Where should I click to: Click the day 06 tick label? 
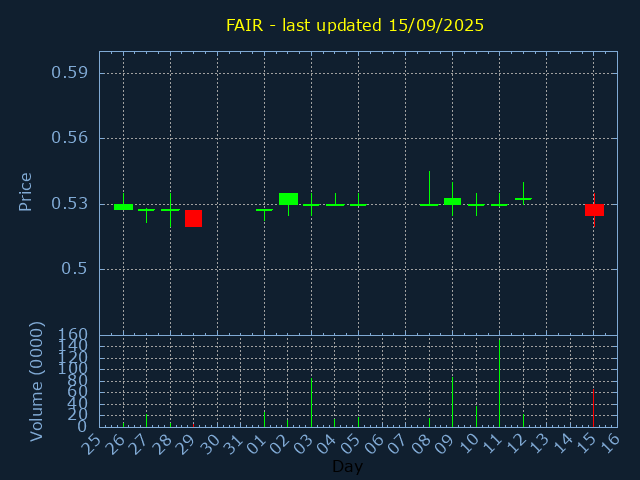373,444
